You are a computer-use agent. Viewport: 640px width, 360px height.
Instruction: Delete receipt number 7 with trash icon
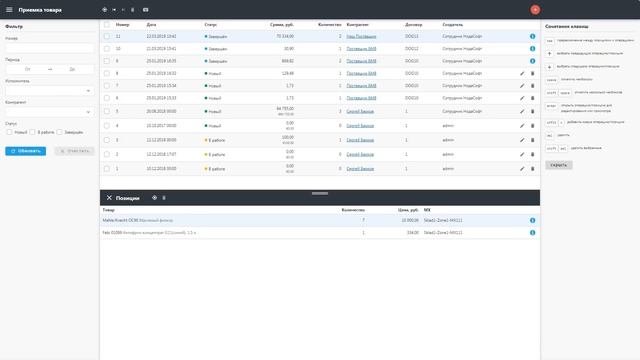pyautogui.click(x=532, y=86)
